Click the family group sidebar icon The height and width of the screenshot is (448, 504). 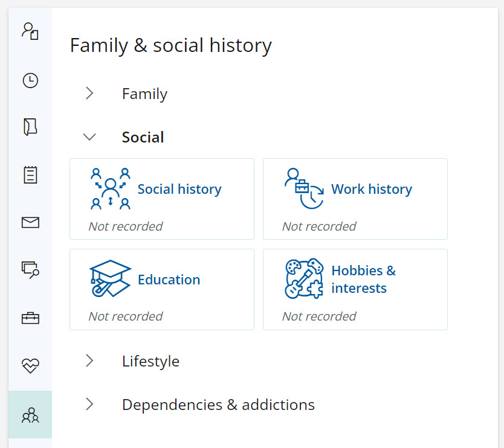[30, 415]
